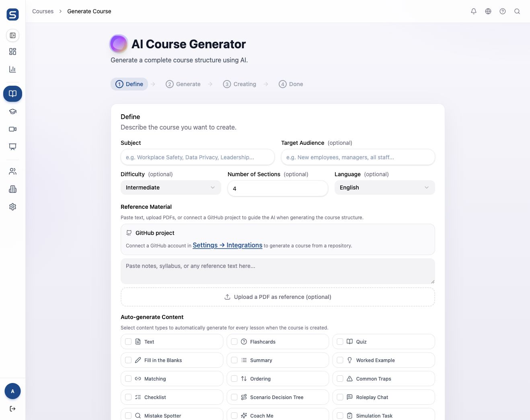Enable the Roleplay Chat checkbox
This screenshot has width=530, height=420.
pos(340,397)
